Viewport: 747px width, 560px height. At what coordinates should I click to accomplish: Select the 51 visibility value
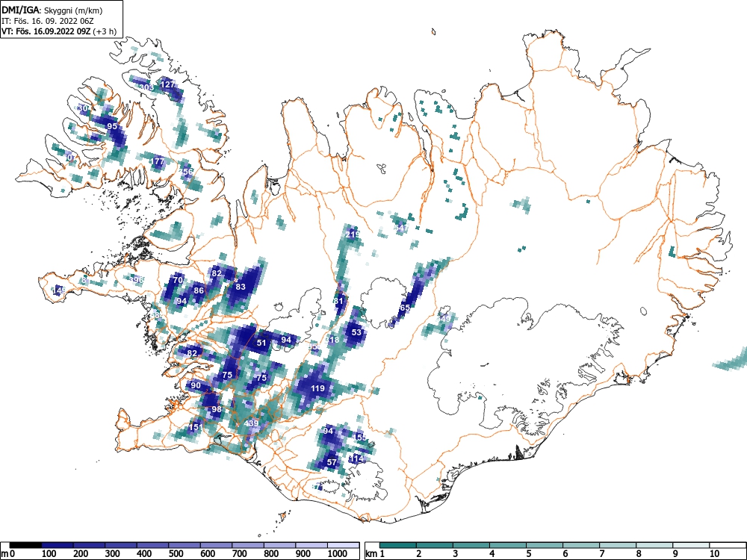(x=261, y=343)
